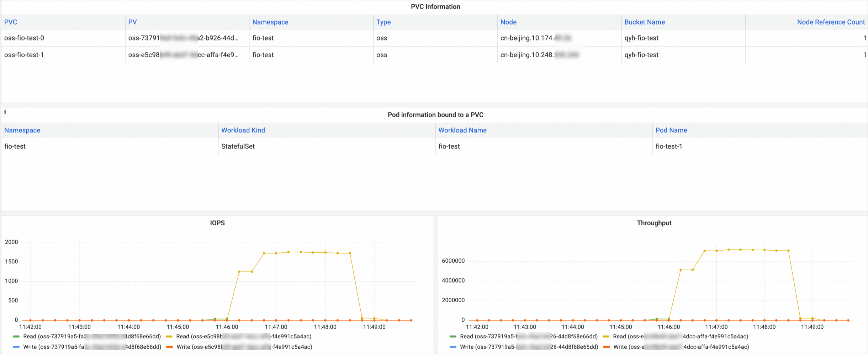
Task: Sort by Node Reference Count column
Action: tap(831, 22)
